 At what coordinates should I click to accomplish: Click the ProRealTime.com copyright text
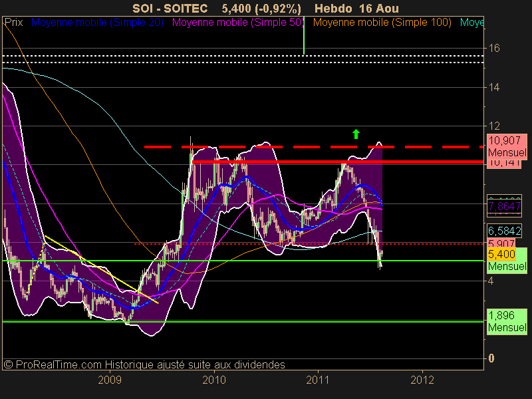pyautogui.click(x=144, y=364)
